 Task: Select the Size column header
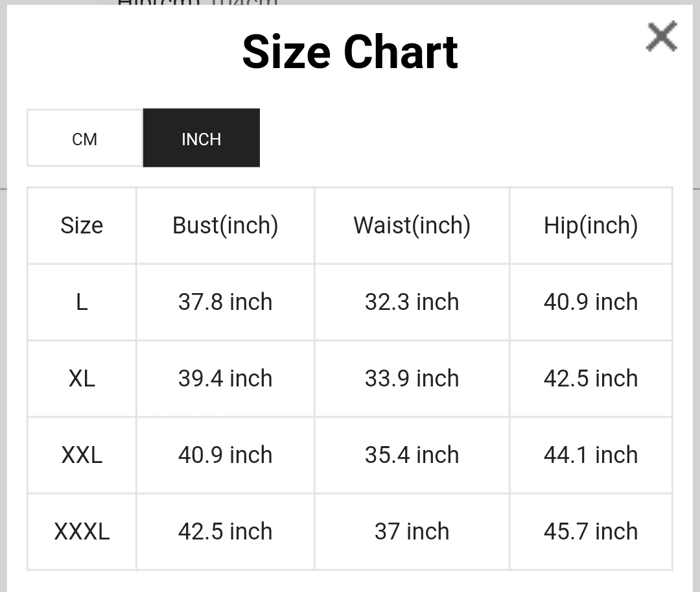point(81,225)
